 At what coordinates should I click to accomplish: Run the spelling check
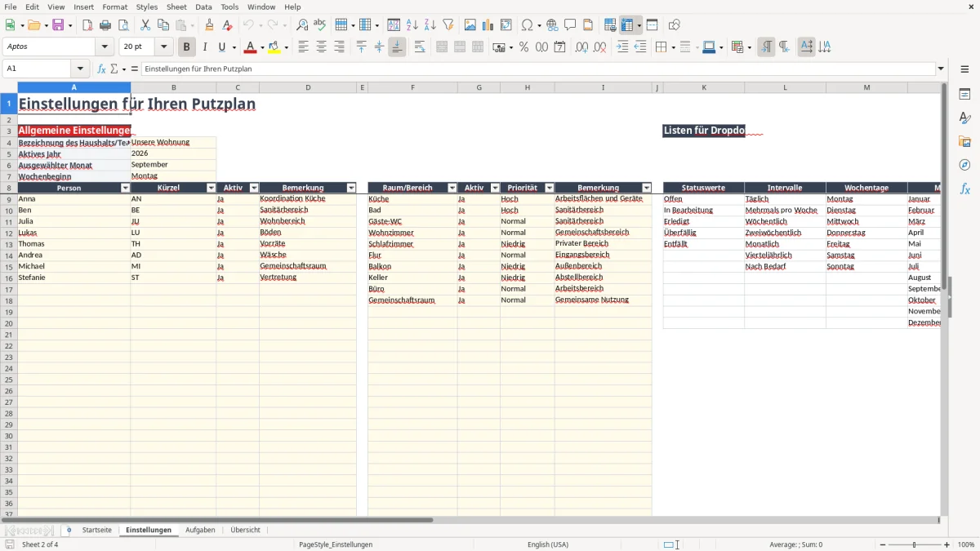click(x=320, y=25)
